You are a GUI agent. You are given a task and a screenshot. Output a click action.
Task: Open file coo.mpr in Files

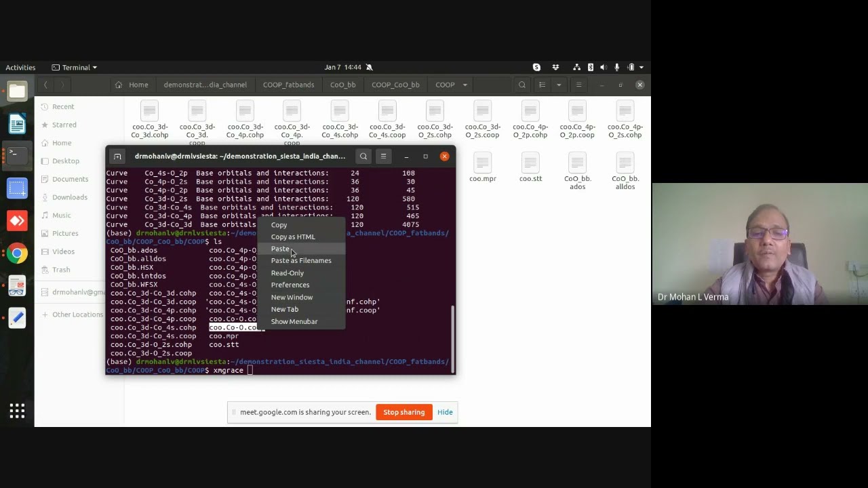(x=483, y=168)
